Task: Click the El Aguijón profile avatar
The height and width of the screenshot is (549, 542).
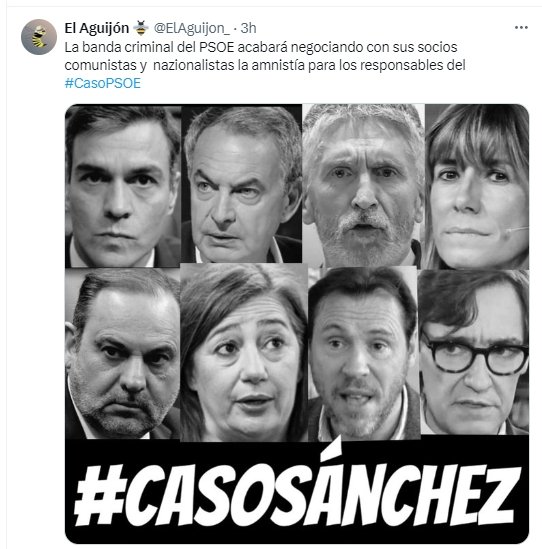Action: [x=39, y=37]
